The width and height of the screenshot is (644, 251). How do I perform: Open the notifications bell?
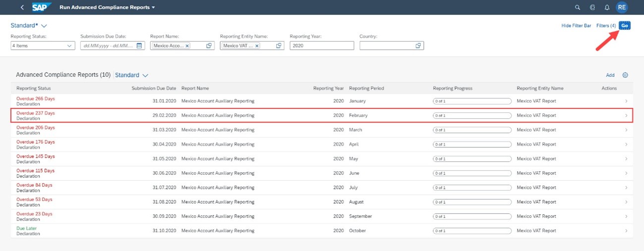[607, 7]
